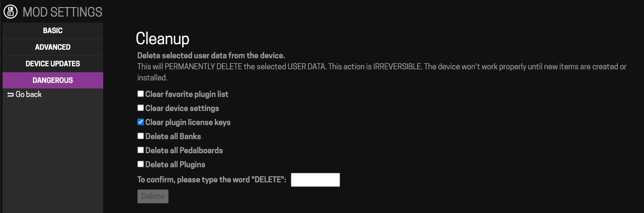Click the Cleanup section heading
This screenshot has width=644, height=213.
click(163, 39)
